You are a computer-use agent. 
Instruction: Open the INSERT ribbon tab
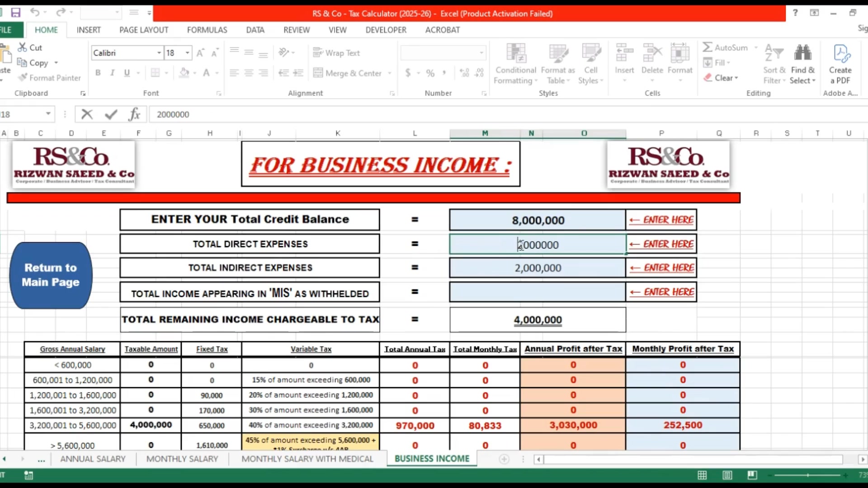(x=89, y=30)
